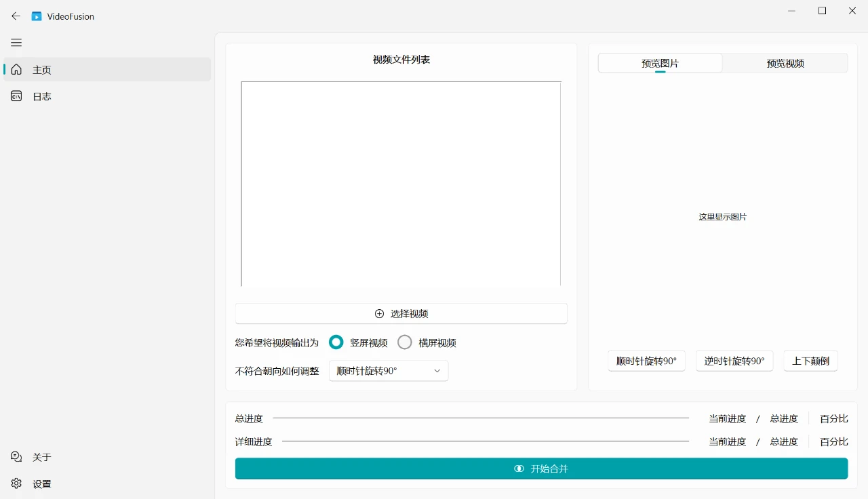Screen dimensions: 868x499
Task: Click the icon inside 开始合并 button
Action: tap(519, 468)
